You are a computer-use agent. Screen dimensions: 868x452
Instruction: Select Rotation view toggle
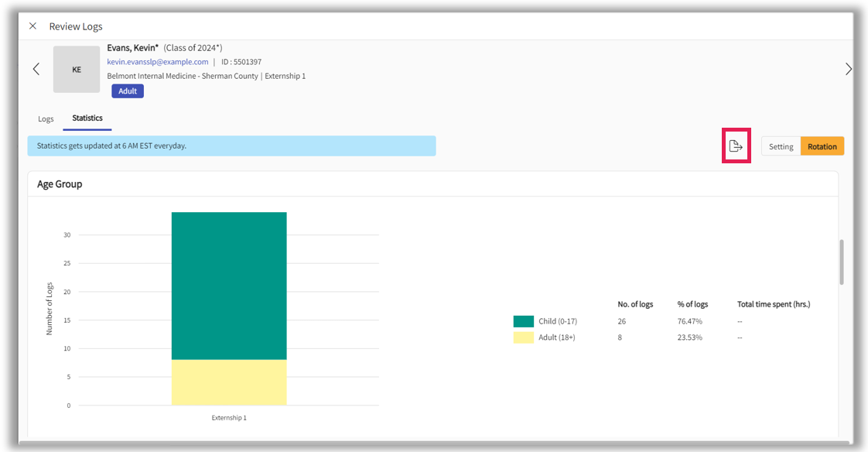coord(822,146)
